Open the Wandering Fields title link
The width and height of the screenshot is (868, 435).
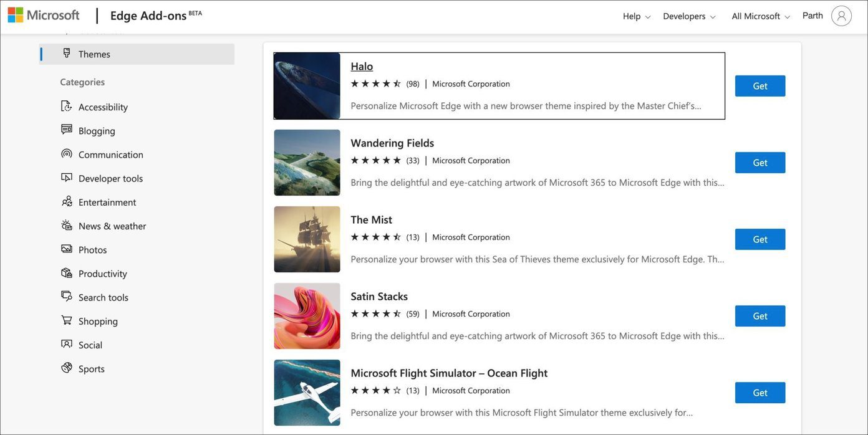pos(392,143)
